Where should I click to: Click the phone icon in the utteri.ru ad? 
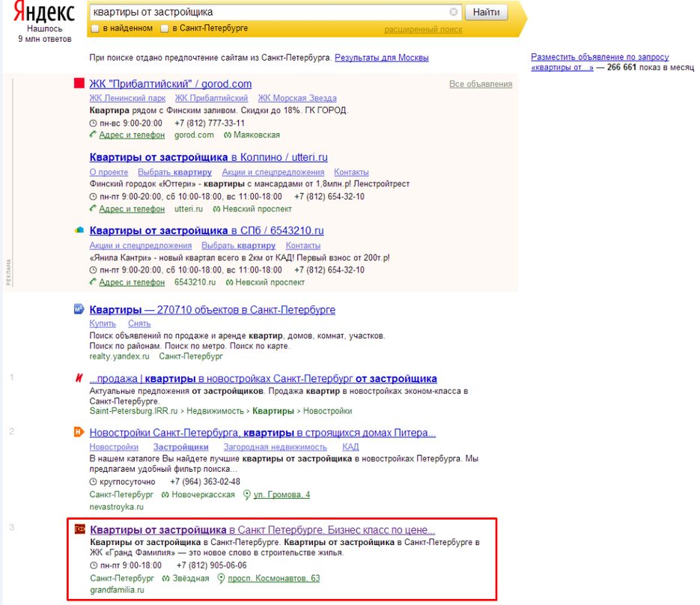click(x=93, y=208)
